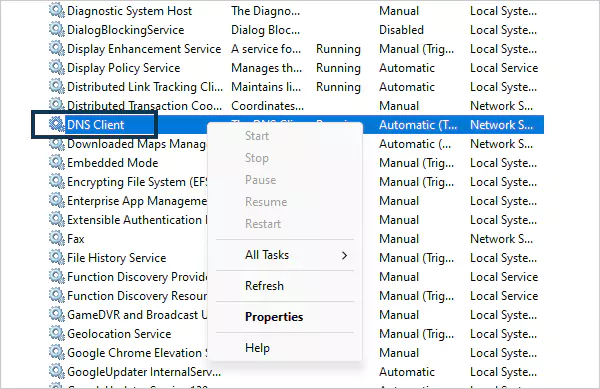
Task: Select Help from the context menu
Action: [257, 348]
